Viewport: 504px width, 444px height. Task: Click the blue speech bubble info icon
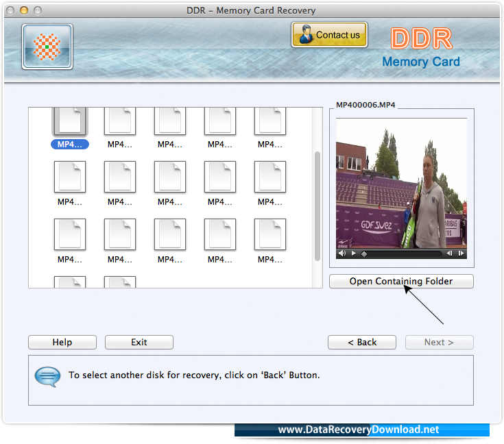pos(47,377)
